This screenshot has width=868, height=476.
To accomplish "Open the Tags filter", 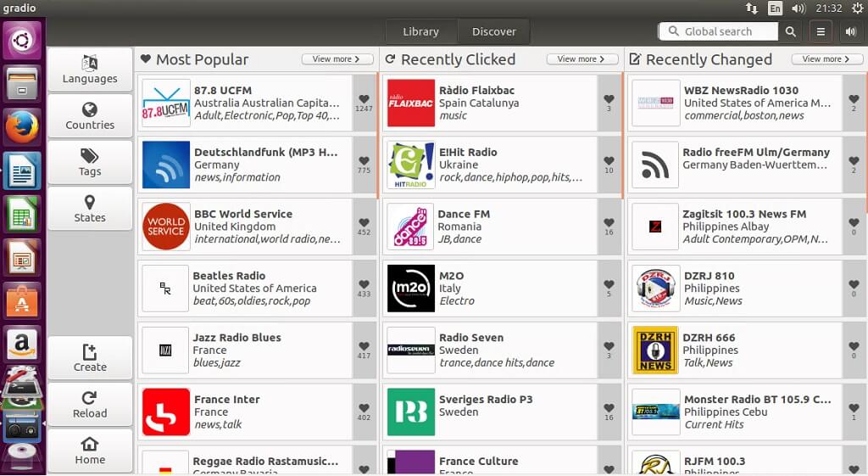I will point(90,162).
